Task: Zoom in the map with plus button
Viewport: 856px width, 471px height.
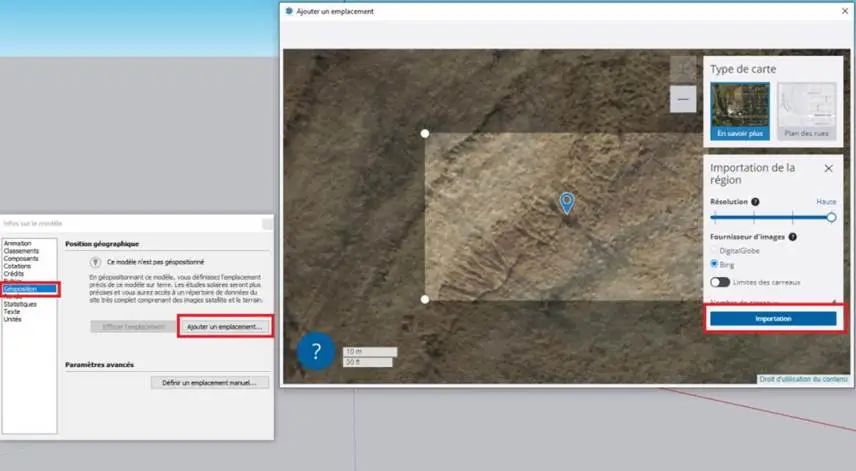Action: point(683,69)
